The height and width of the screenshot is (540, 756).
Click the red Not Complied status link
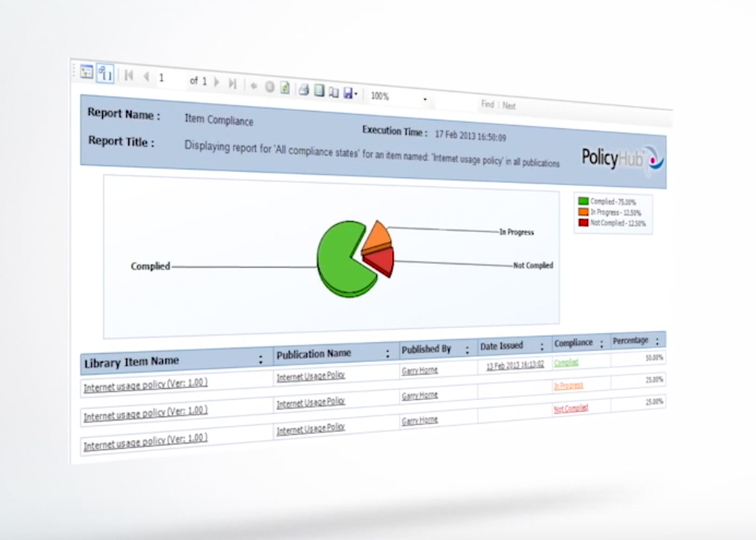point(571,409)
